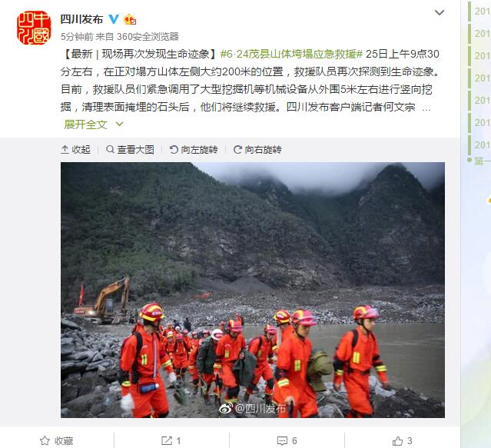
Task: Open the #6·24茂县山体垮塌应急救援# hashtag link
Action: [x=291, y=54]
